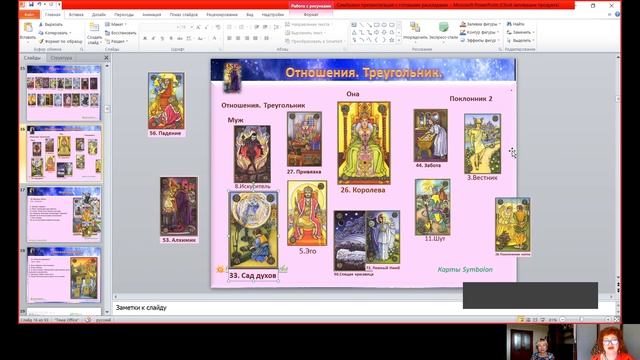The height and width of the screenshot is (360, 640).
Task: Switch to the Transitions (Переходы) ribbon tab
Action: click(x=124, y=14)
